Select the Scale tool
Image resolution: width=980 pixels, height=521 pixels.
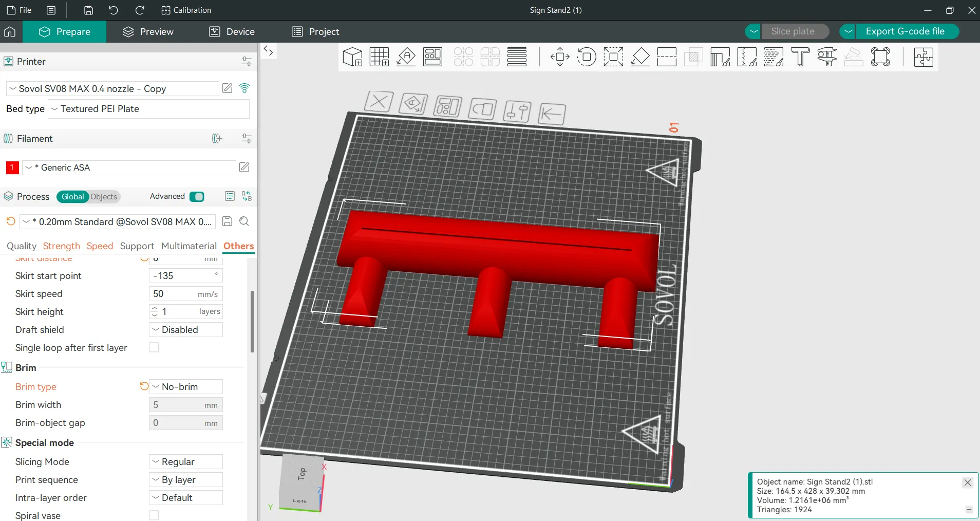(x=613, y=57)
